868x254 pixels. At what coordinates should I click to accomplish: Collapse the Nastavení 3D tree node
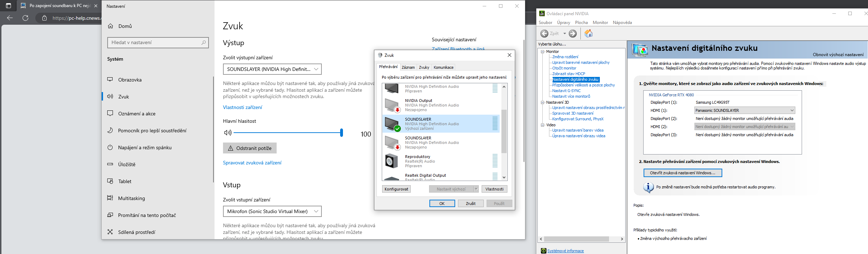click(543, 102)
